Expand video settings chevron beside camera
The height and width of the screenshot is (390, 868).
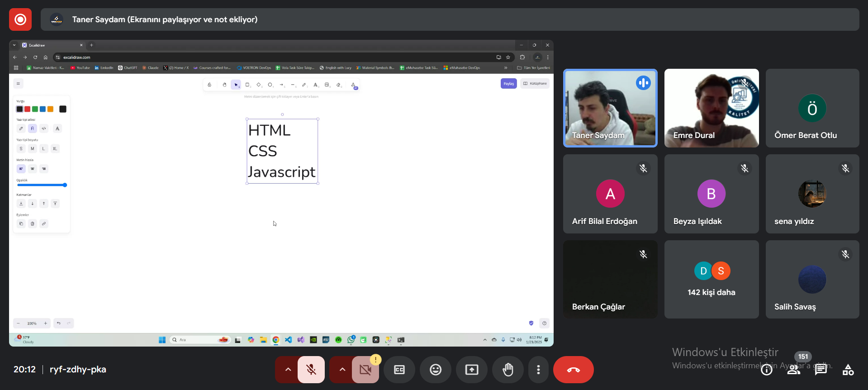(342, 370)
